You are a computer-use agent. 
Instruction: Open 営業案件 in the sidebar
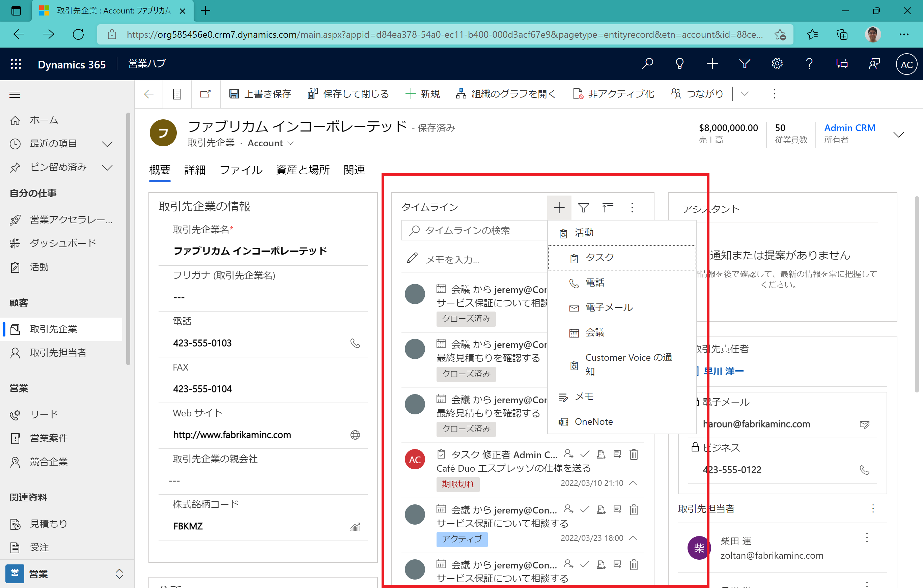(x=61, y=438)
